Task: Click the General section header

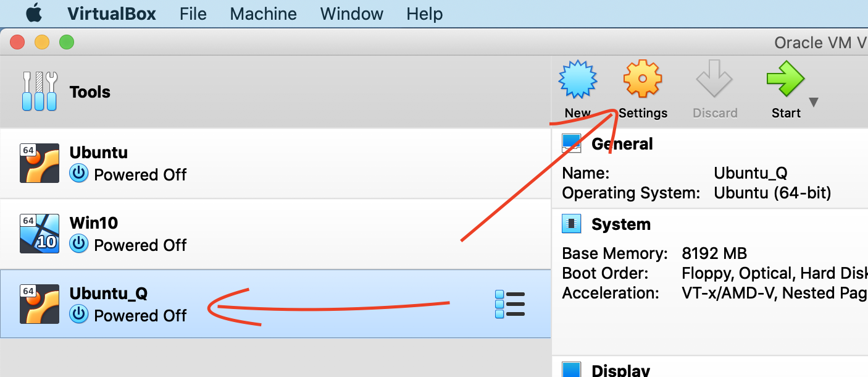Action: click(622, 144)
